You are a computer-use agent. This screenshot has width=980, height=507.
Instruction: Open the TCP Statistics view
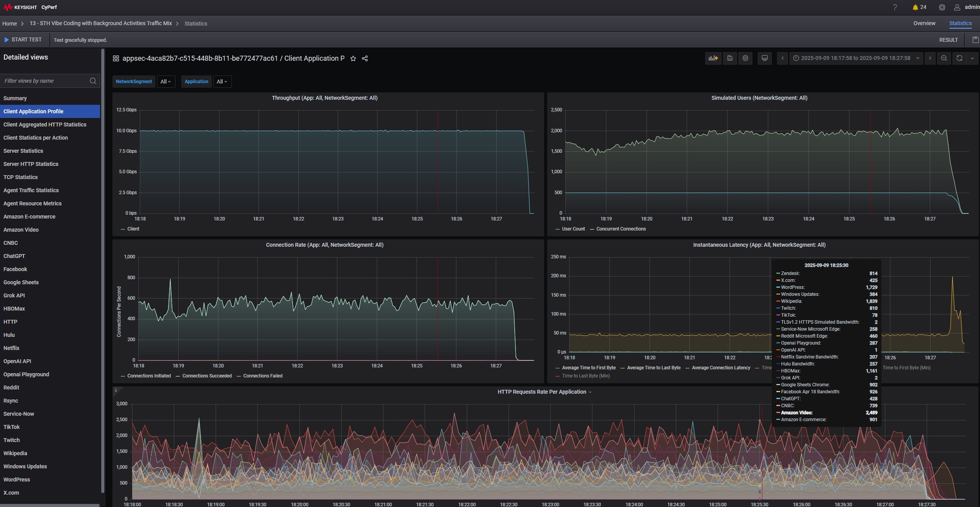pos(20,177)
